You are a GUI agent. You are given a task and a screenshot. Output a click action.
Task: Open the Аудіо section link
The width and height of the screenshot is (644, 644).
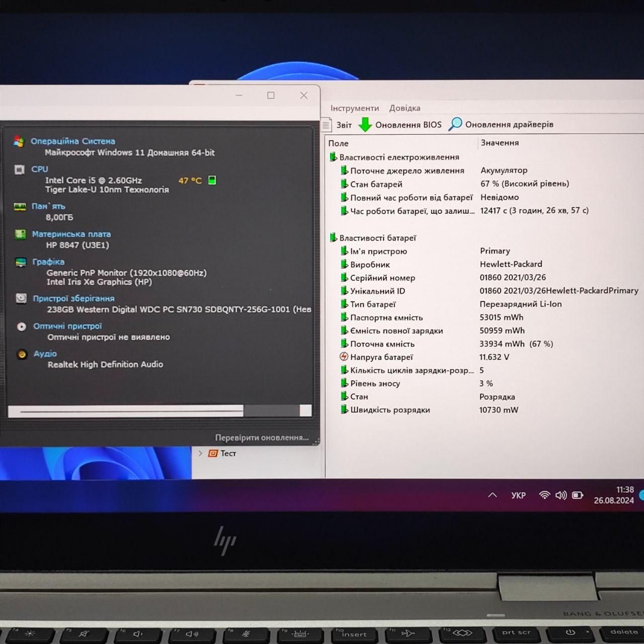[45, 354]
